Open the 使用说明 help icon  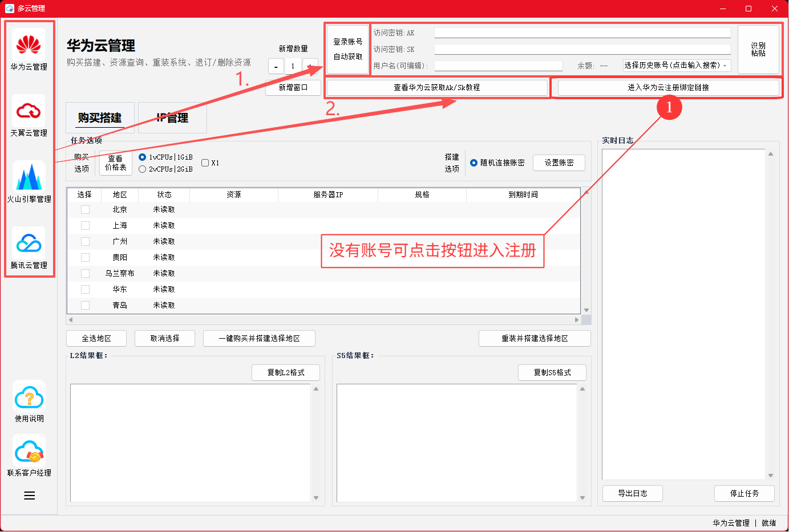point(29,402)
